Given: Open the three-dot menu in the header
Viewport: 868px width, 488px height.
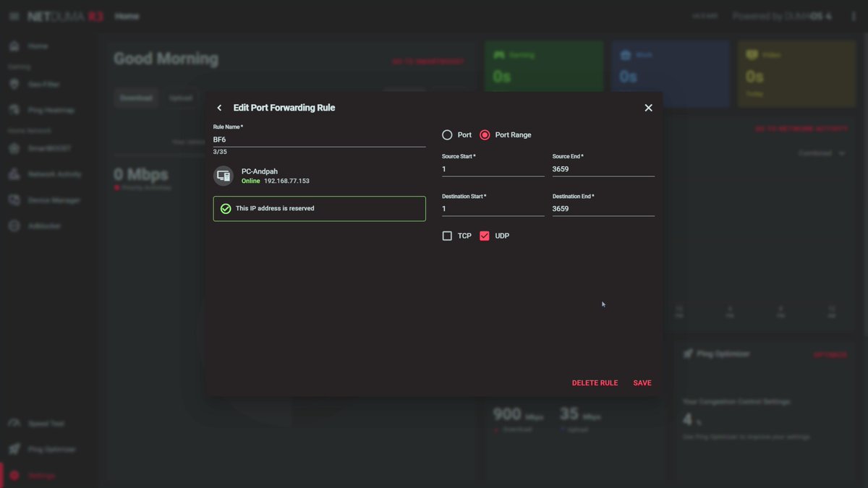Looking at the screenshot, I should [854, 16].
